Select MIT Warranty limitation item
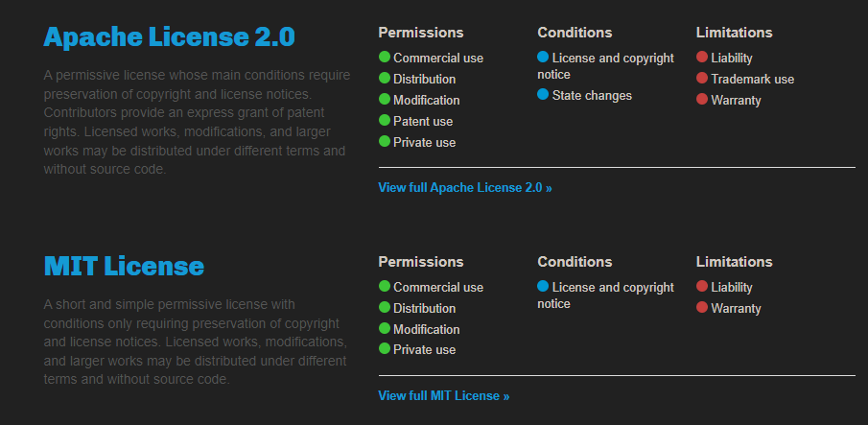Screen dimensions: 868x425 tap(736, 308)
